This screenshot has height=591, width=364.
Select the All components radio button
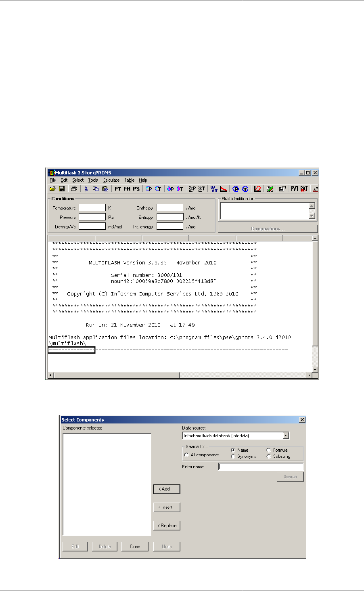pos(186,455)
